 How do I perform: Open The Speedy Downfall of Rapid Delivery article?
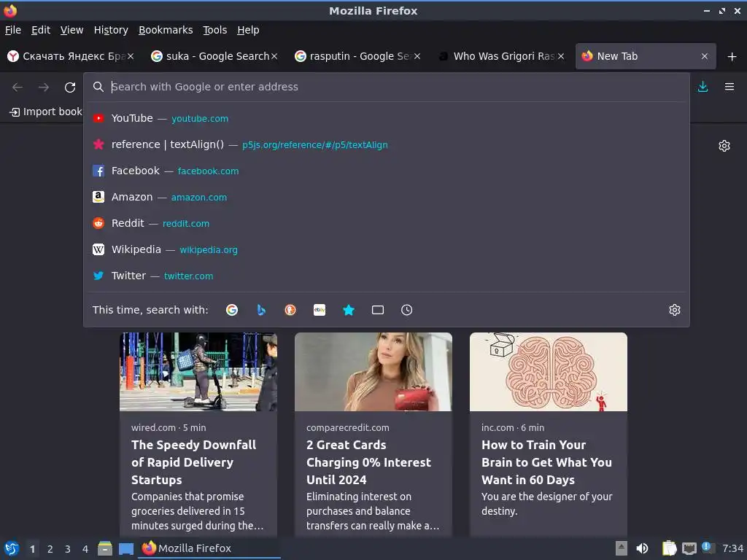point(193,462)
